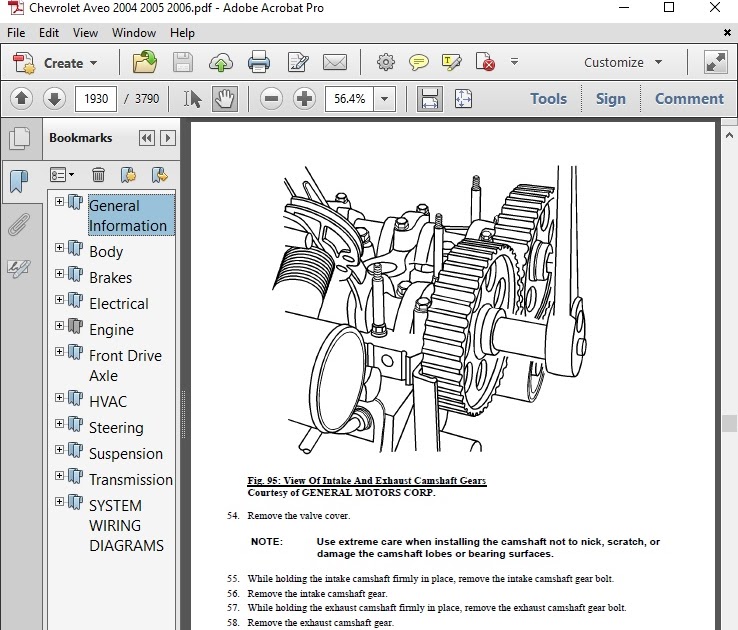This screenshot has height=630, width=738.
Task: Toggle read mode with the expand-arrows icon
Action: [x=715, y=62]
